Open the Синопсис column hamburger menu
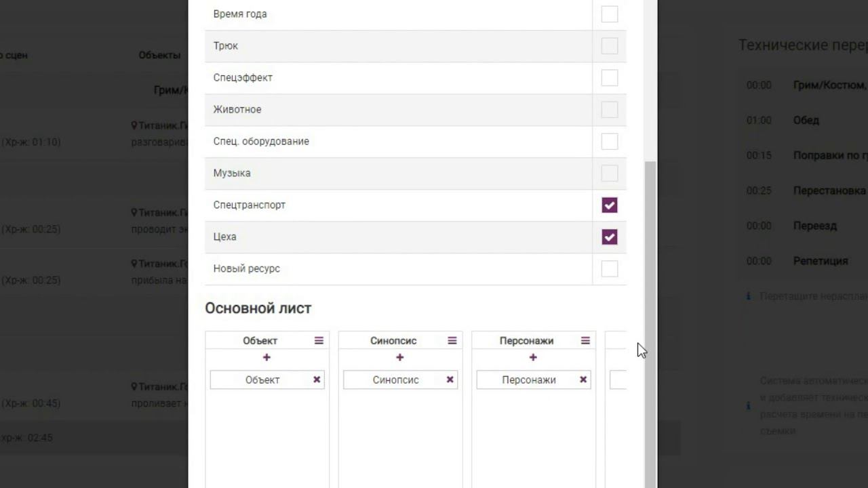The height and width of the screenshot is (488, 868). click(x=452, y=341)
